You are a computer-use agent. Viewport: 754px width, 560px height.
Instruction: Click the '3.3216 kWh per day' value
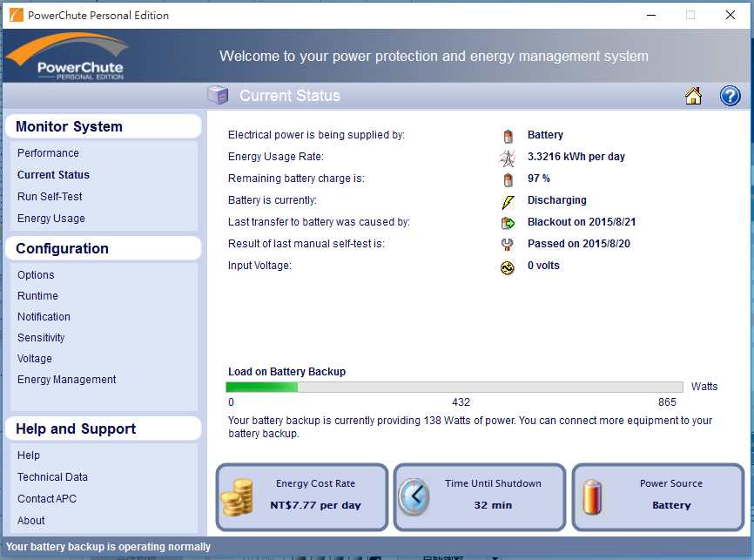coord(576,157)
